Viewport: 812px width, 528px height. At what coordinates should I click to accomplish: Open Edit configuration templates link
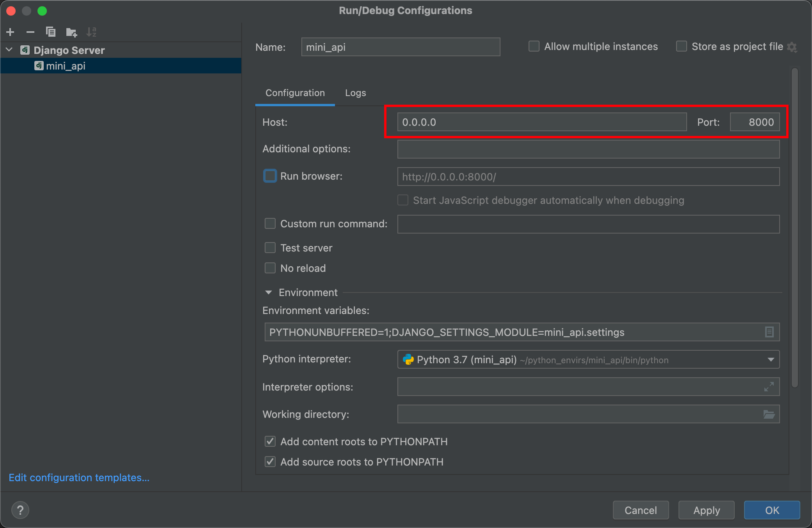[79, 478]
